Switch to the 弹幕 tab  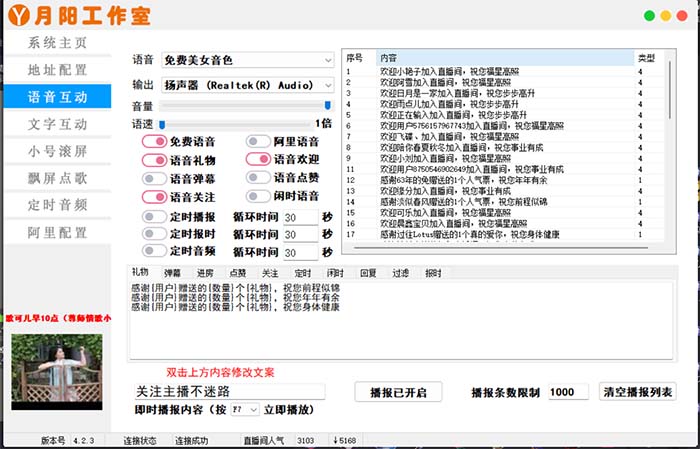tap(173, 273)
